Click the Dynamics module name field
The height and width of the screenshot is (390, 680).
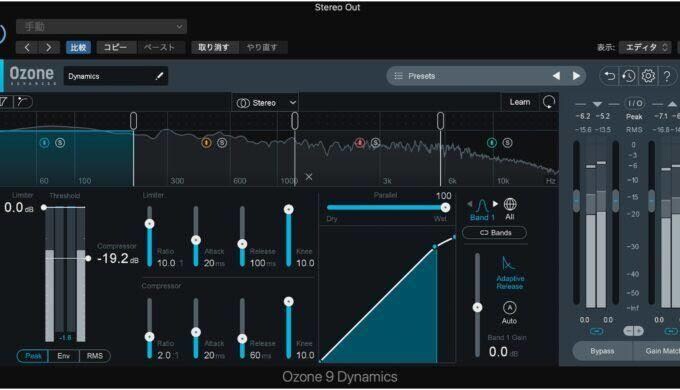click(116, 76)
